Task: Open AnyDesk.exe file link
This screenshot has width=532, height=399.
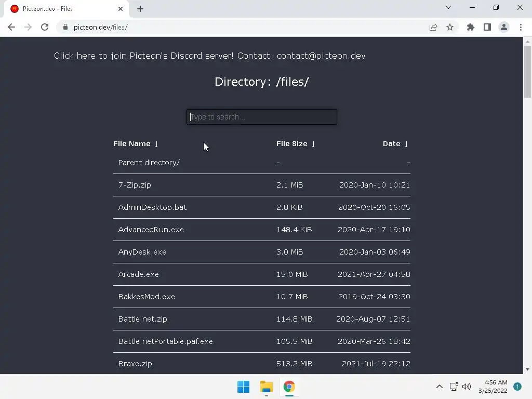Action: point(142,252)
